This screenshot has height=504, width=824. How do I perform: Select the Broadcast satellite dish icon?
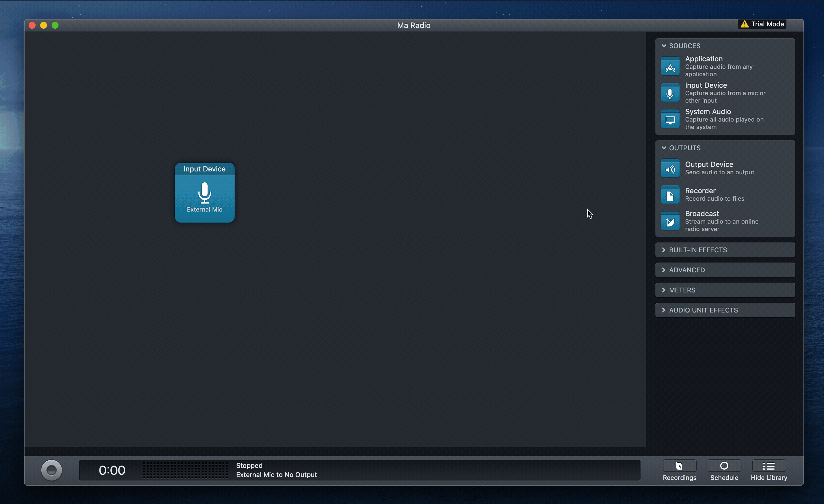670,221
